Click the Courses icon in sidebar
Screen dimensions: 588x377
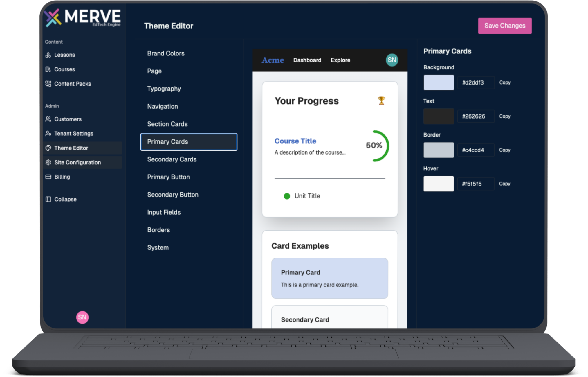point(48,69)
